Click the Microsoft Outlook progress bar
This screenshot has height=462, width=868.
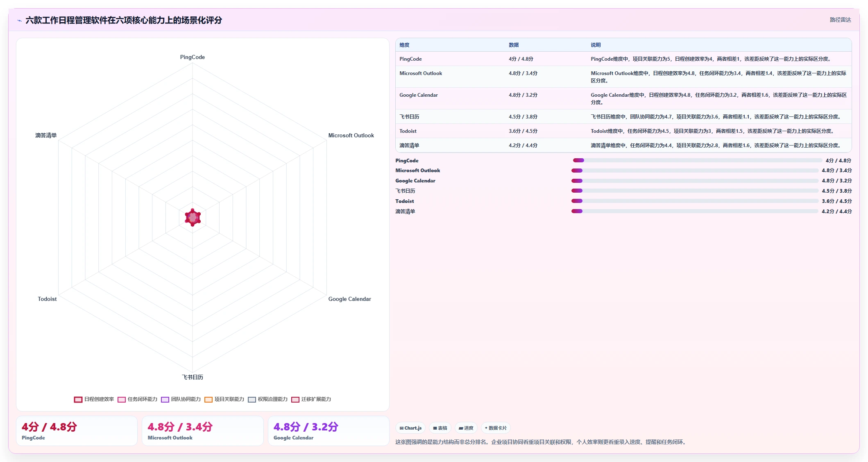[695, 171]
